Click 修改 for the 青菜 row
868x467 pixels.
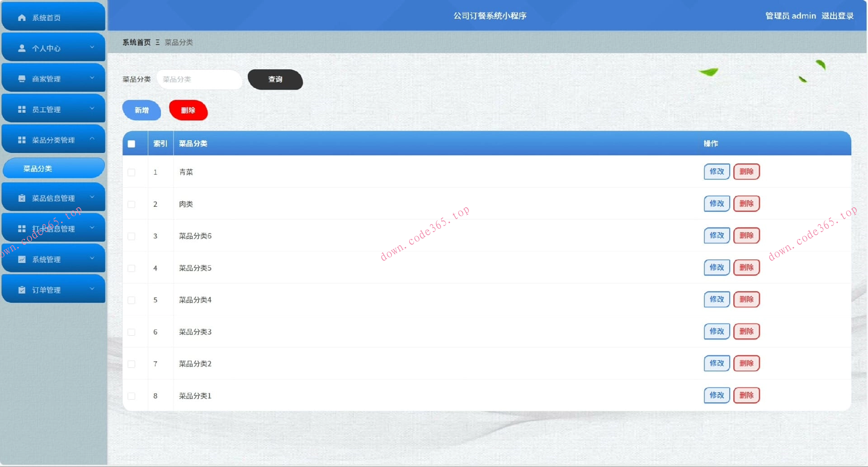tap(717, 172)
